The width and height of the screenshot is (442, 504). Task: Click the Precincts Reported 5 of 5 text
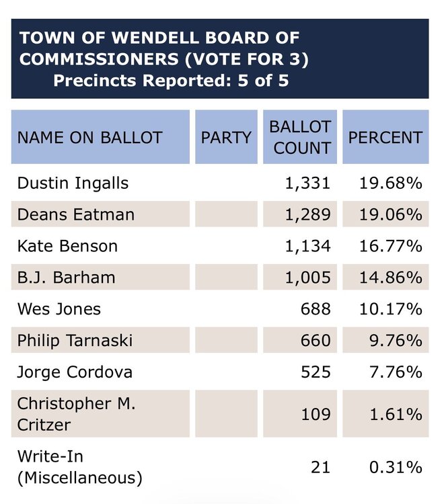tap(171, 81)
